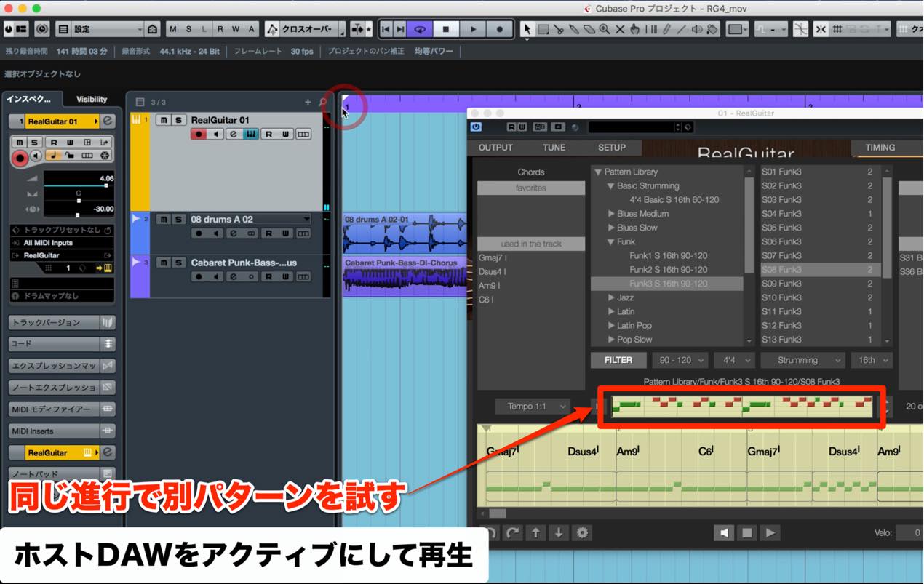Select the Object Selection arrow tool
The width and height of the screenshot is (924, 584).
pos(527,30)
